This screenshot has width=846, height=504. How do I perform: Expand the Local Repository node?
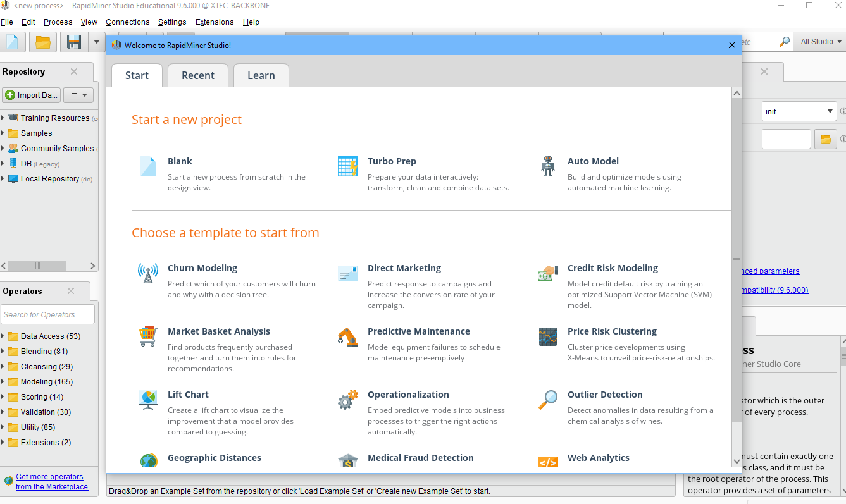(3, 178)
